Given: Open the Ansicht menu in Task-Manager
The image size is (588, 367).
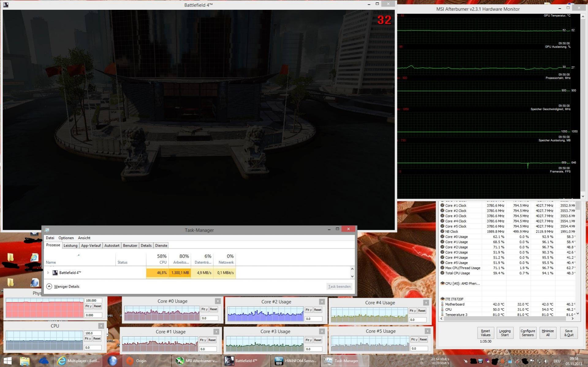Looking at the screenshot, I should click(x=84, y=238).
